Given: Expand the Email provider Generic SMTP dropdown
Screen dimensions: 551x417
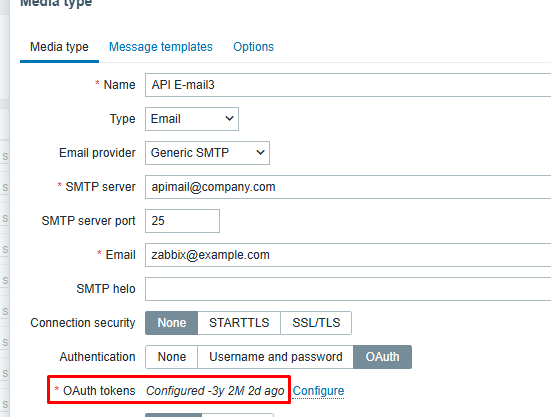Looking at the screenshot, I should 207,153.
